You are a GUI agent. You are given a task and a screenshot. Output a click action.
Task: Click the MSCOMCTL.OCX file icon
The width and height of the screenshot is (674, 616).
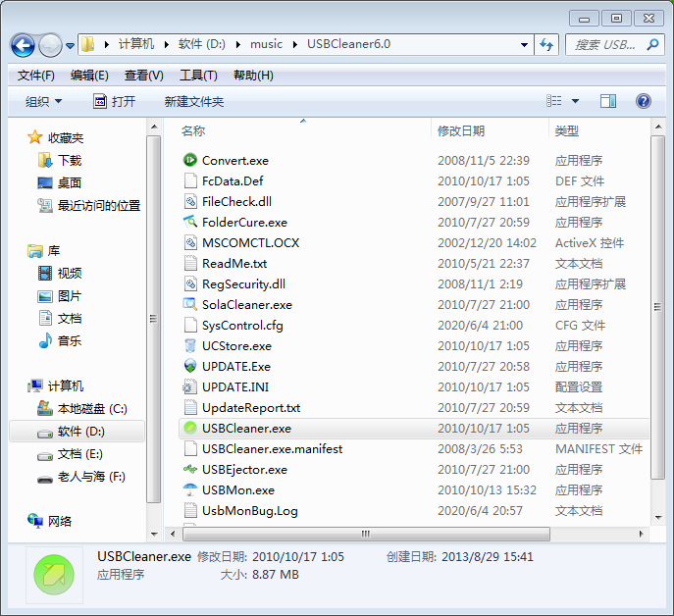click(190, 243)
